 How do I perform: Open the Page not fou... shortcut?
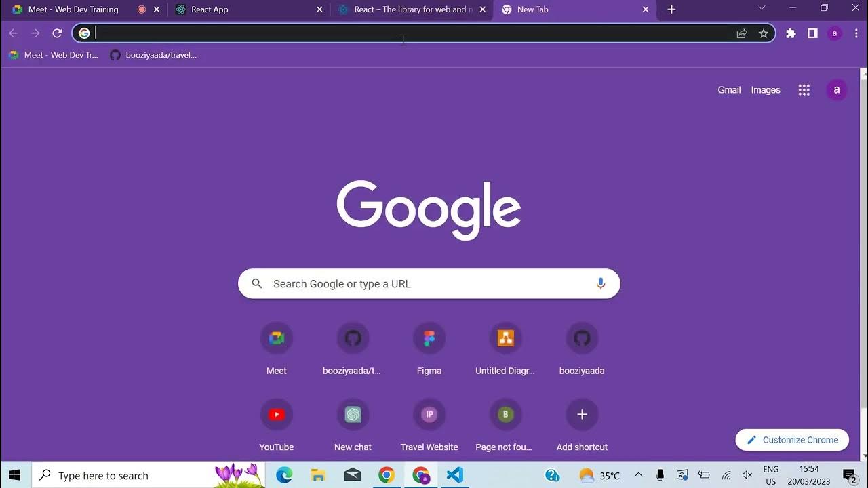pos(505,425)
